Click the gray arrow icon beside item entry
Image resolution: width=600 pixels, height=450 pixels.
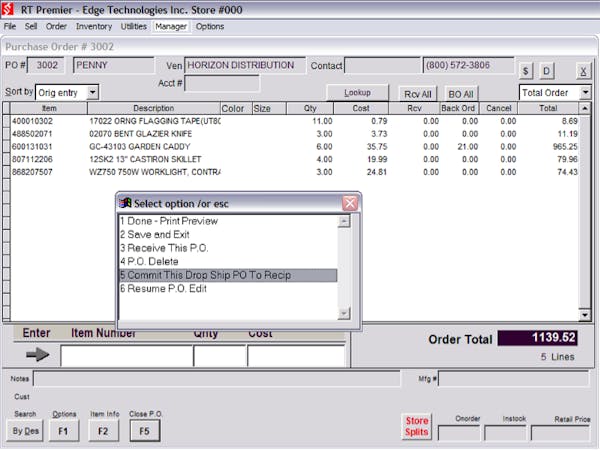click(37, 355)
